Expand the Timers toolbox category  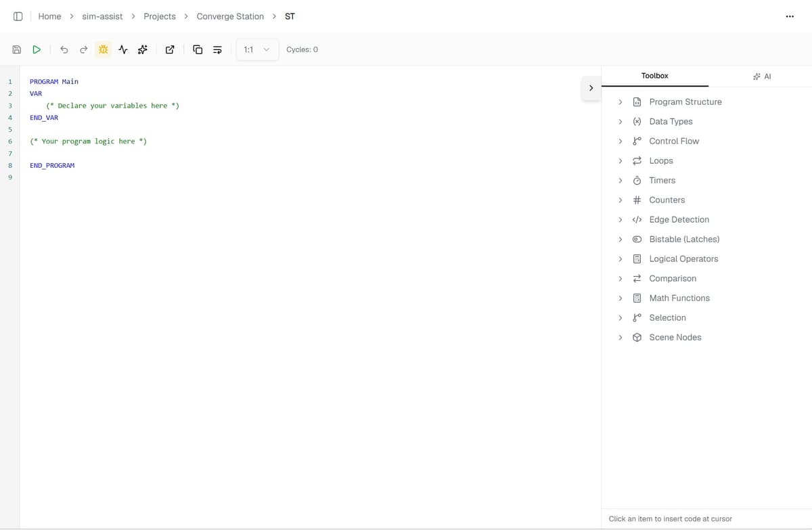662,180
